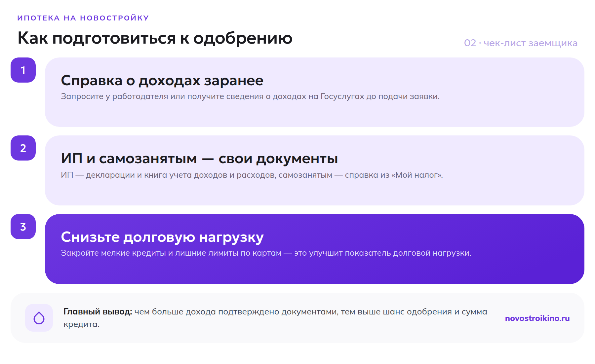The width and height of the screenshot is (595, 364).
Task: Click the heading 'Справка о доходах заранее'
Action: click(162, 81)
